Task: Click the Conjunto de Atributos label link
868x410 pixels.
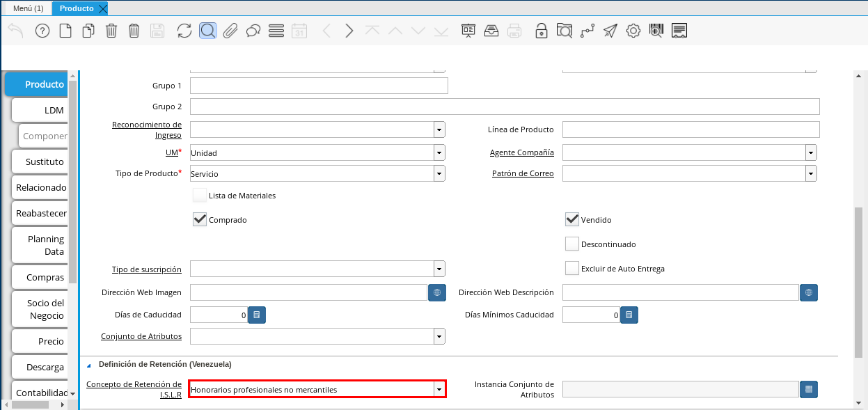Action: point(141,336)
